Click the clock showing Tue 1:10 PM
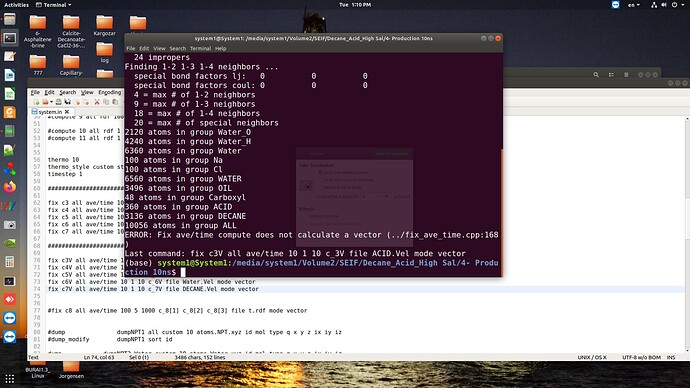This screenshot has width=690, height=388. pos(355,5)
